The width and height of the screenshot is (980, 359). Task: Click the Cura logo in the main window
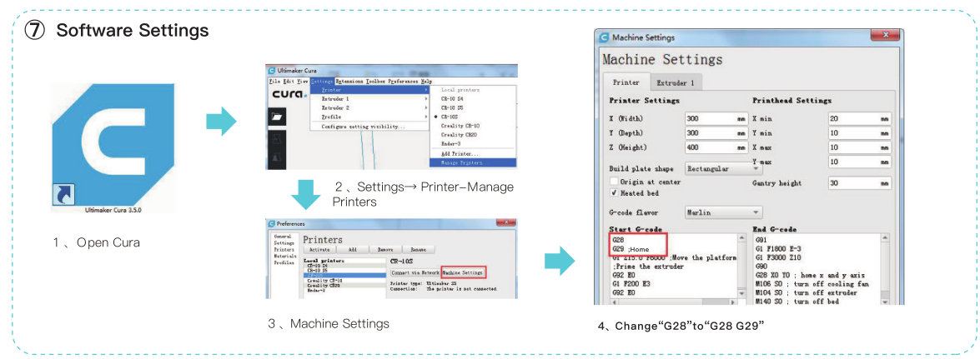pyautogui.click(x=286, y=94)
